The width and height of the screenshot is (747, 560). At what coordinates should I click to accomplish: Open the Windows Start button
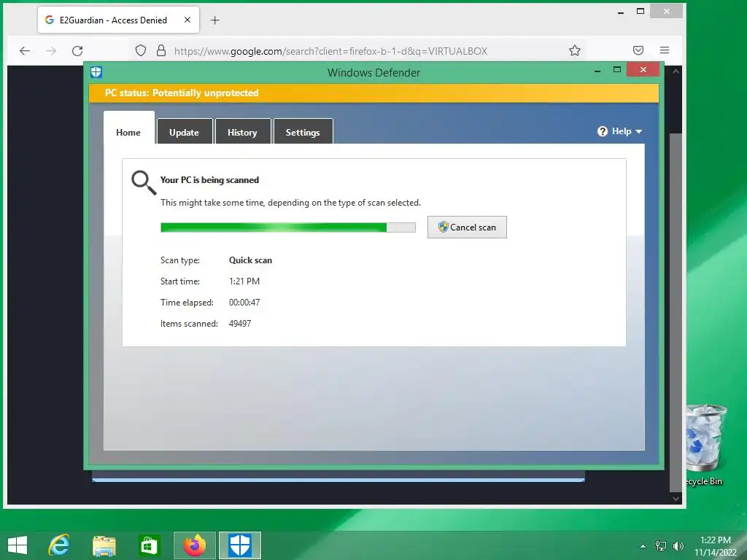pyautogui.click(x=18, y=545)
